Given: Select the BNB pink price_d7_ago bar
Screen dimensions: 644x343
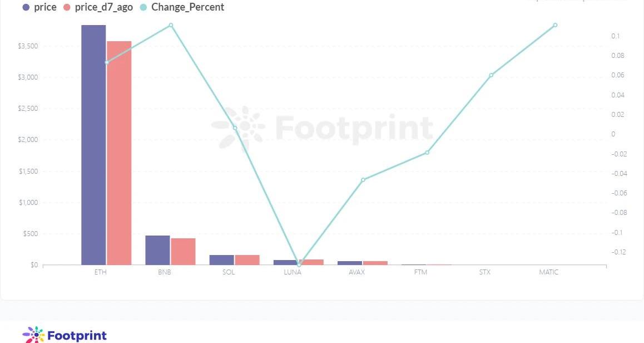Looking at the screenshot, I should click(x=183, y=251).
